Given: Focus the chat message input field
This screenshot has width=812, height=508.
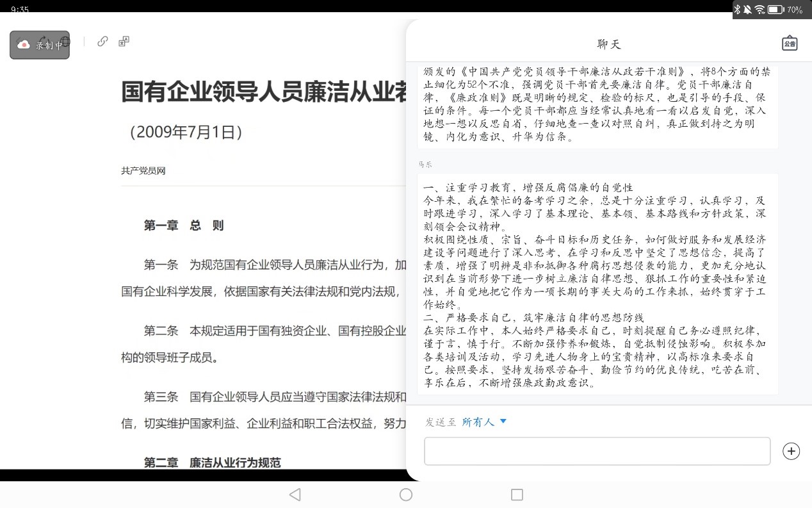Looking at the screenshot, I should point(597,451).
